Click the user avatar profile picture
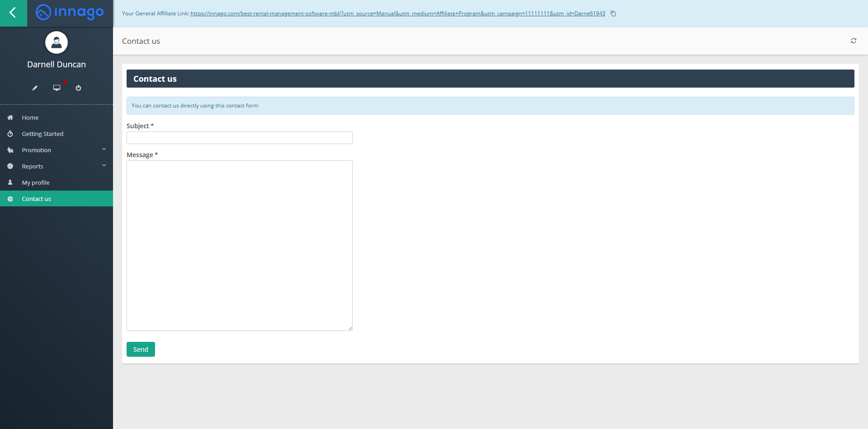This screenshot has width=868, height=429. coord(57,42)
